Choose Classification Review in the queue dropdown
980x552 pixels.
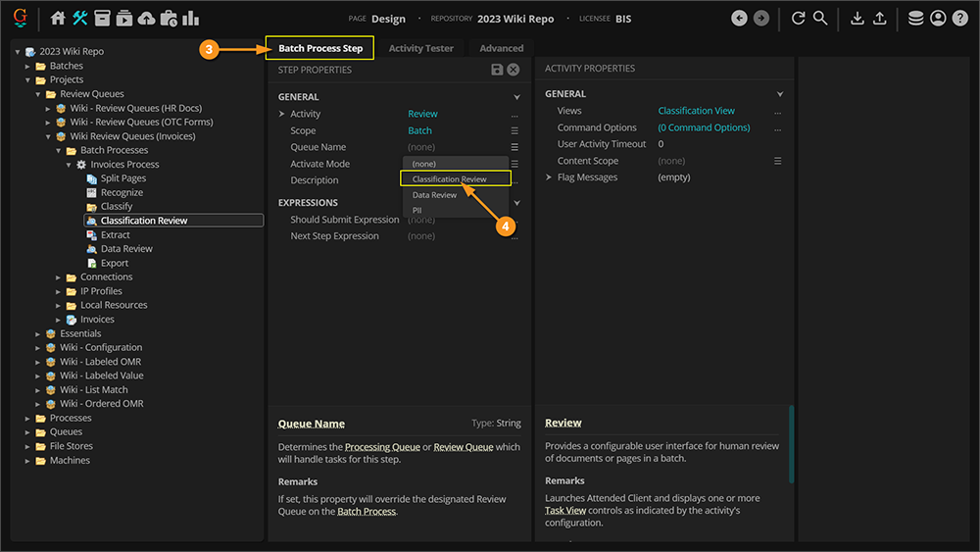449,179
